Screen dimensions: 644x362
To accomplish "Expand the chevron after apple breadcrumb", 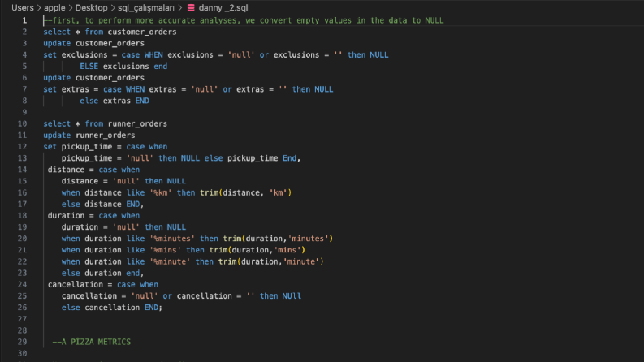I will (70, 8).
